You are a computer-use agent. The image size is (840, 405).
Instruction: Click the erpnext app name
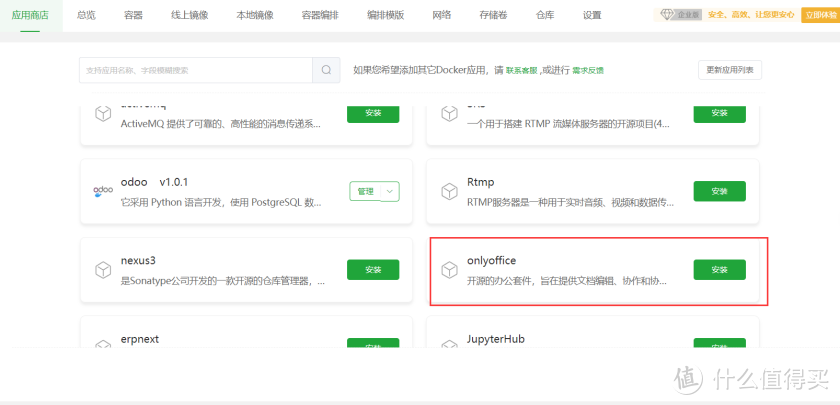coord(140,339)
